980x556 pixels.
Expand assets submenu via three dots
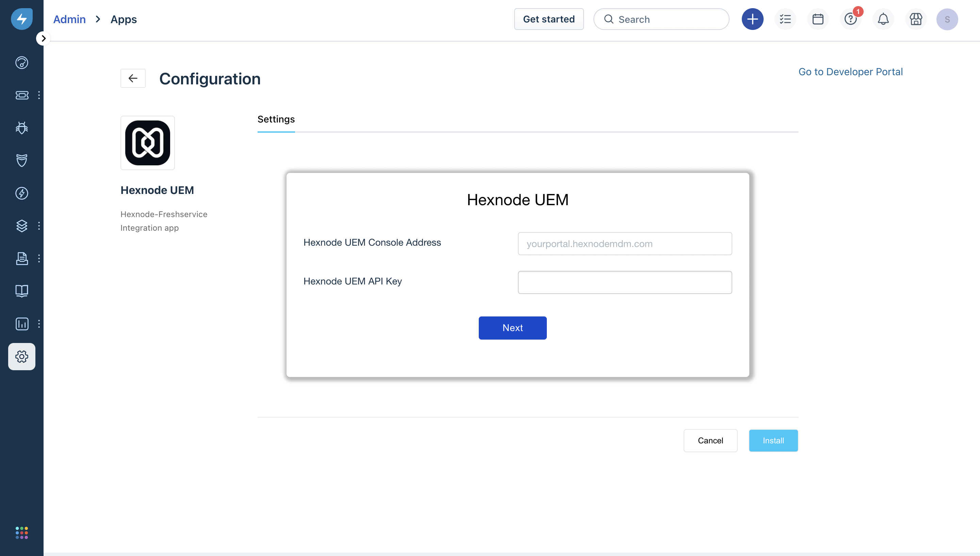pos(39,226)
